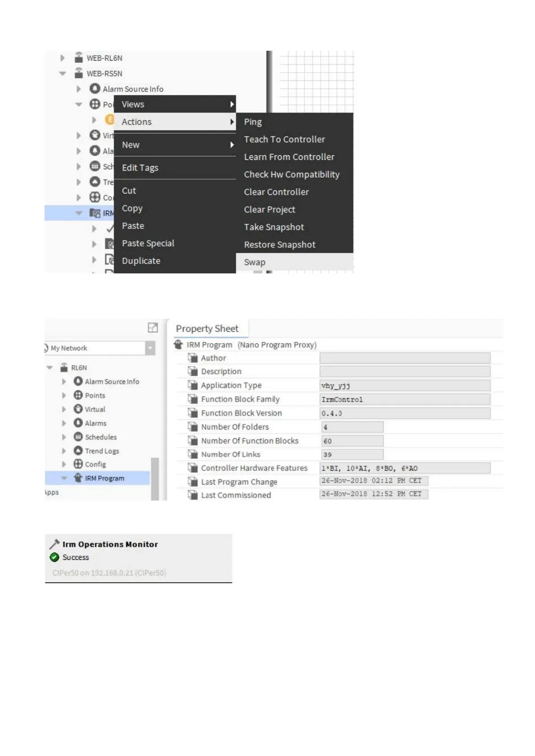Choose Paste Special from context menu
This screenshot has width=535, height=756.
tap(175, 243)
